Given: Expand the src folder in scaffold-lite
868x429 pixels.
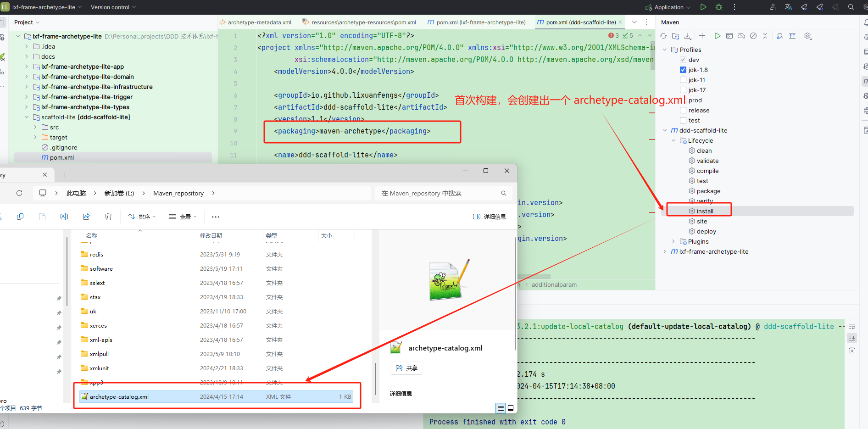Looking at the screenshot, I should coord(35,127).
